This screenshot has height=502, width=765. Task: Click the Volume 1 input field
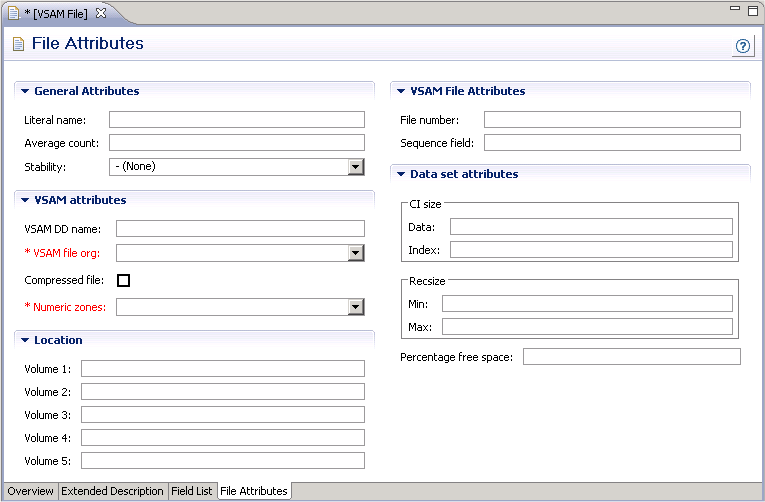222,368
